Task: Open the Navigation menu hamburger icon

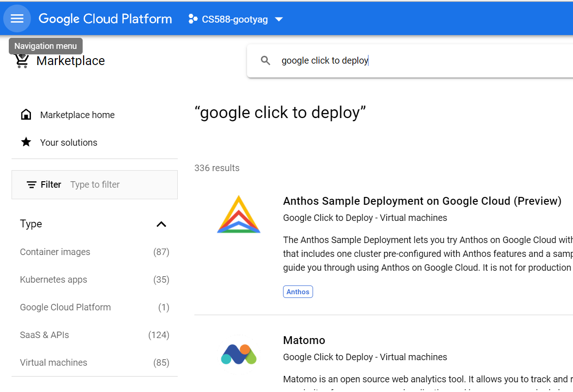Action: [x=17, y=18]
